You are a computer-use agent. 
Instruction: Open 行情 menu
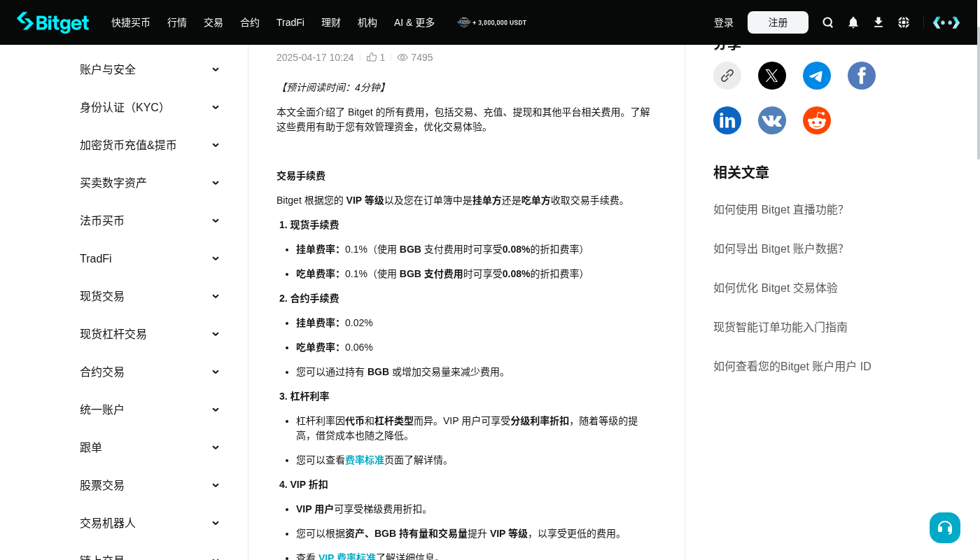click(x=177, y=22)
